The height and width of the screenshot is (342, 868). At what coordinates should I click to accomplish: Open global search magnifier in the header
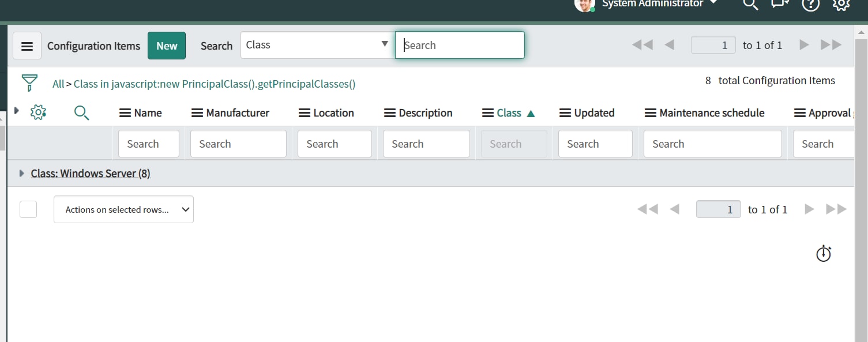coord(750,4)
